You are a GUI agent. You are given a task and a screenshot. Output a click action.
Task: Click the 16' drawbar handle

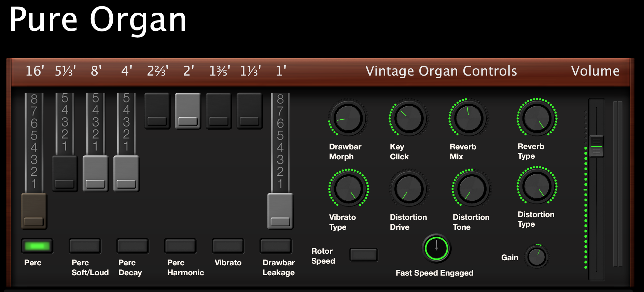(34, 211)
